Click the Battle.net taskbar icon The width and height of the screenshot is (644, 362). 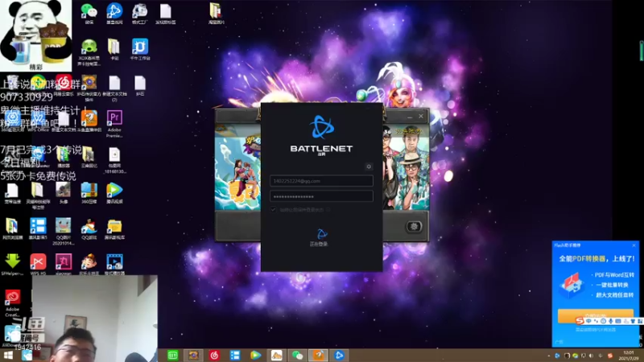(339, 356)
